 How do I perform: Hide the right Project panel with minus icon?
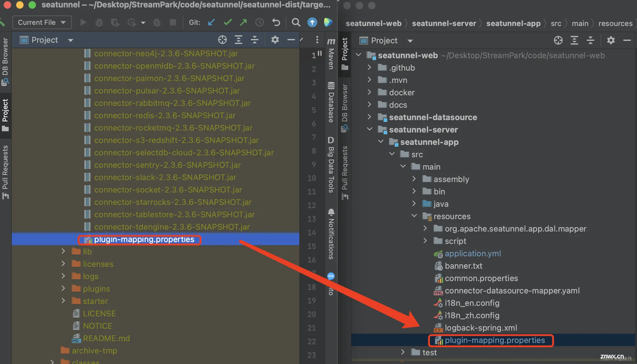click(x=627, y=41)
